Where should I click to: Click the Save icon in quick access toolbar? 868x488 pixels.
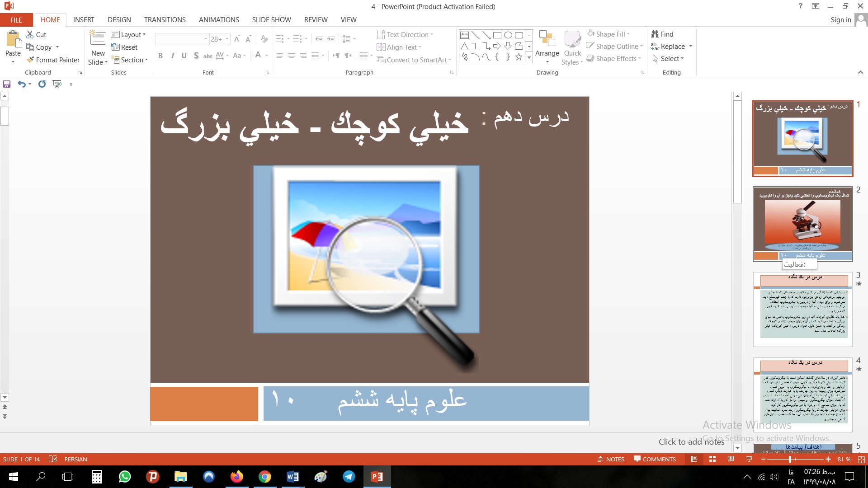coord(7,84)
